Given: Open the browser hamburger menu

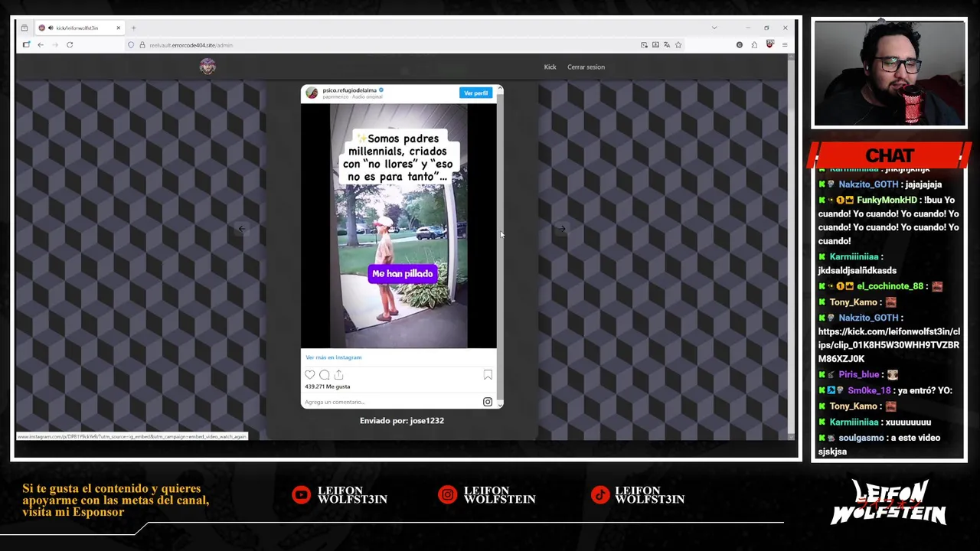Looking at the screenshot, I should [x=784, y=45].
